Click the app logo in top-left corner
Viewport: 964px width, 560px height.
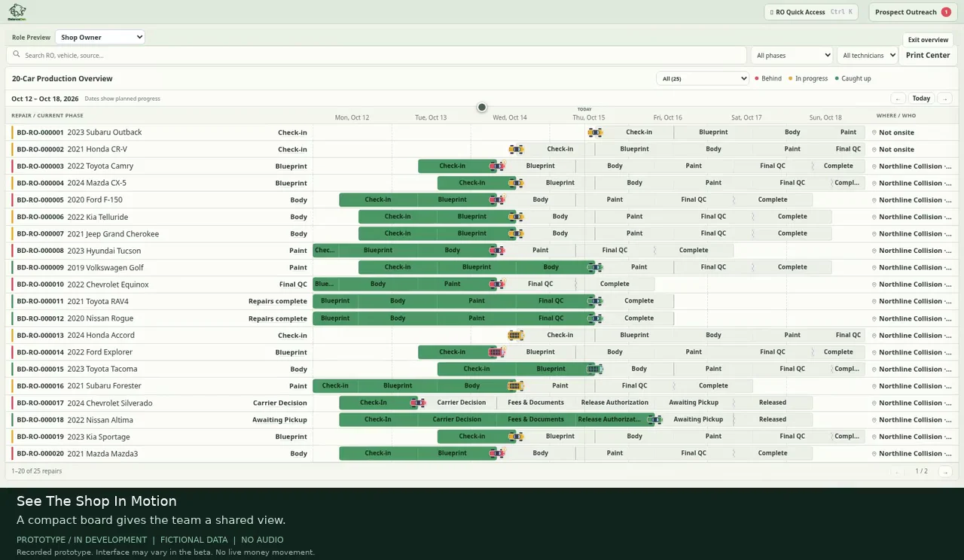pos(17,11)
